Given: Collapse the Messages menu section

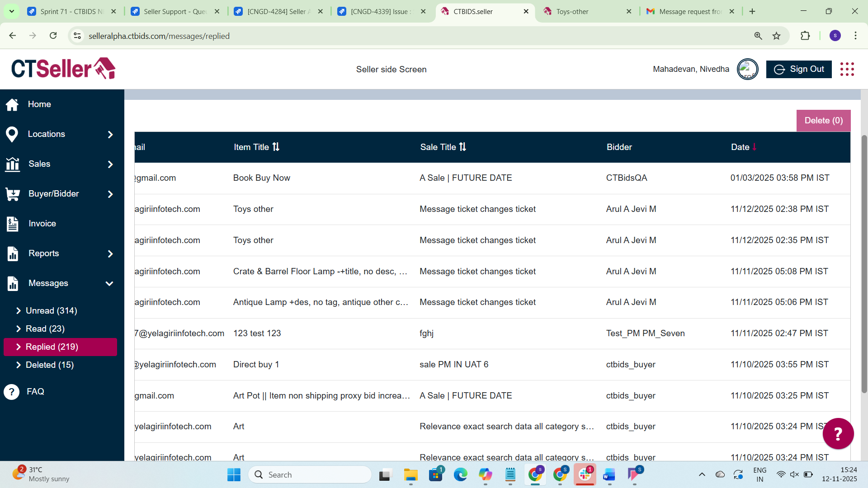Looking at the screenshot, I should (109, 283).
